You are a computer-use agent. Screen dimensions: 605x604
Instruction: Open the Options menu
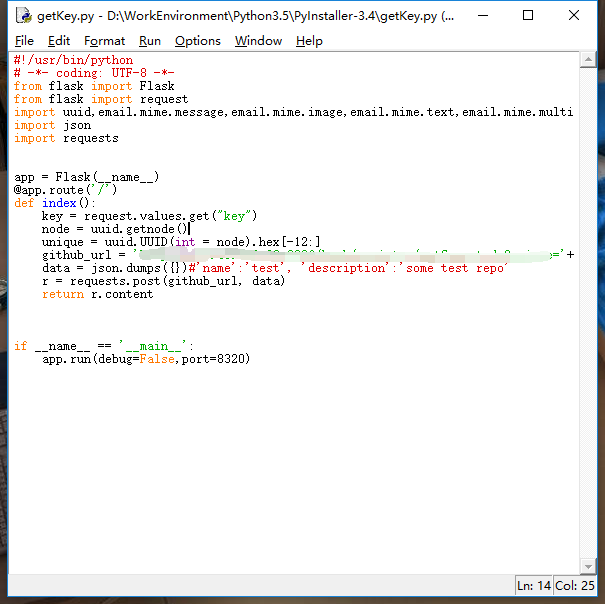tap(198, 41)
